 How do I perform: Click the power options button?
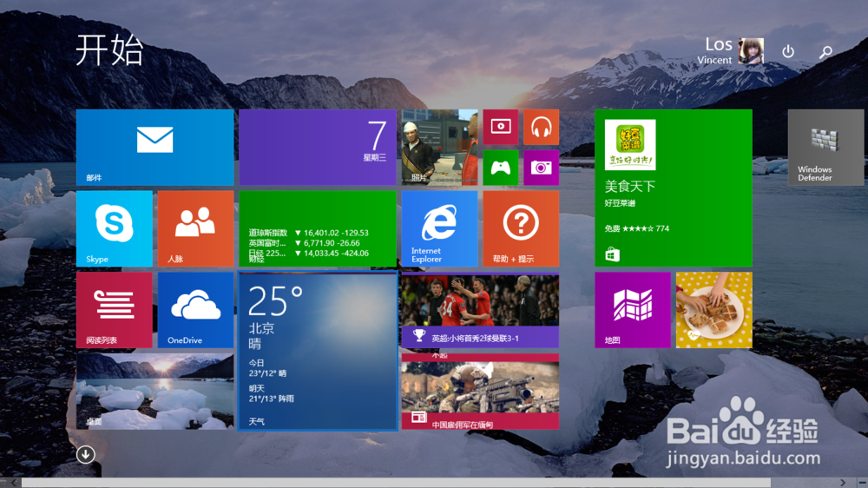tap(788, 51)
